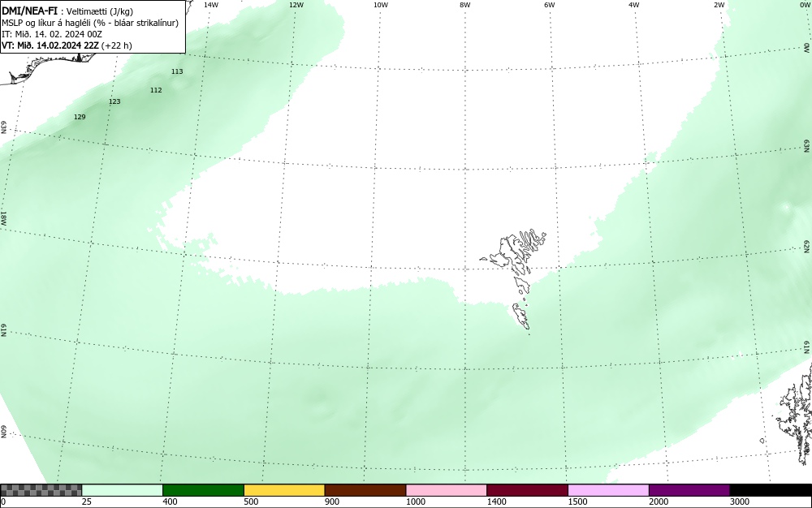Screen dimensions: 812x508
Task: Click the legend value 1500
Action: pos(577,502)
